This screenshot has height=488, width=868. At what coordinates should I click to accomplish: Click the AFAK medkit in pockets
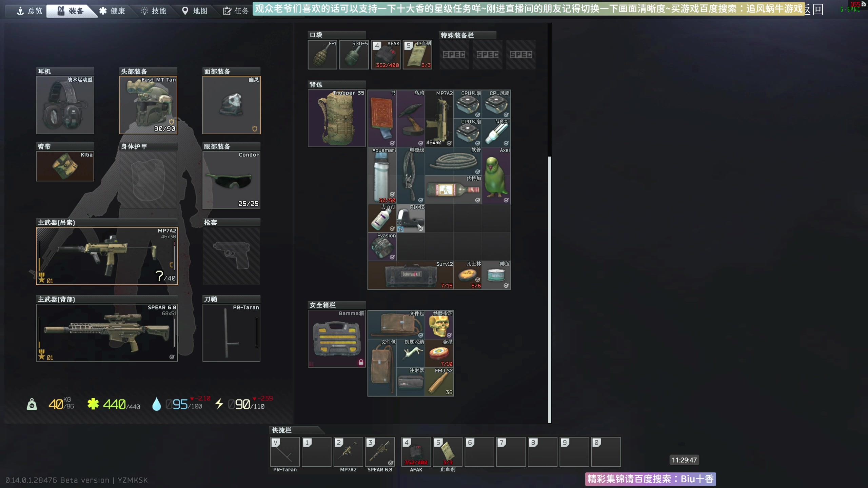(386, 55)
